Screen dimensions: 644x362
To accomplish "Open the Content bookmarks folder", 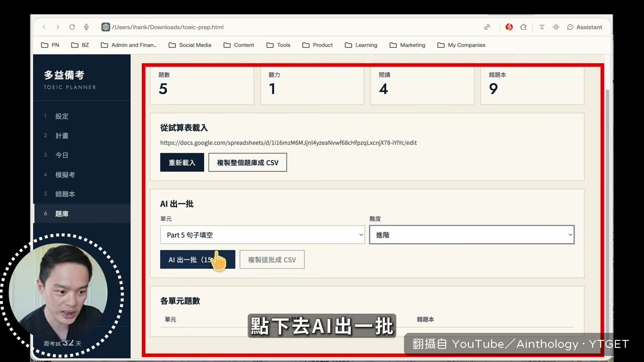I will [239, 45].
